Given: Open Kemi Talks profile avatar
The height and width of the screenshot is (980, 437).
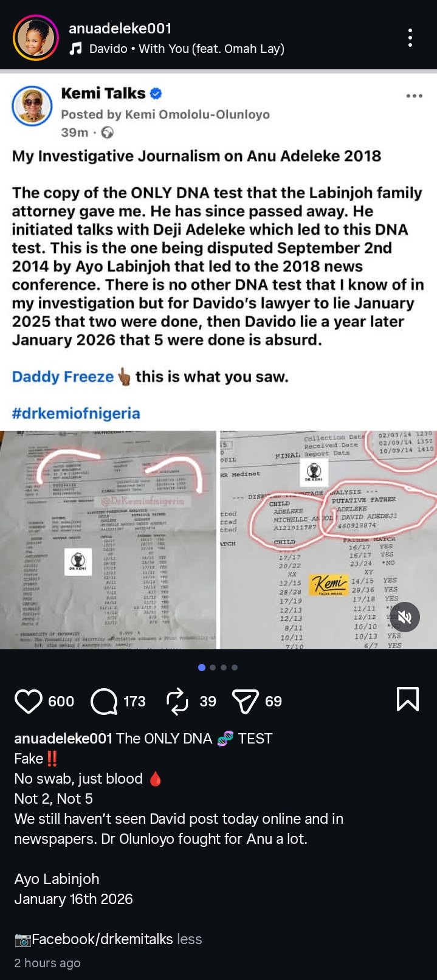Looking at the screenshot, I should (32, 106).
